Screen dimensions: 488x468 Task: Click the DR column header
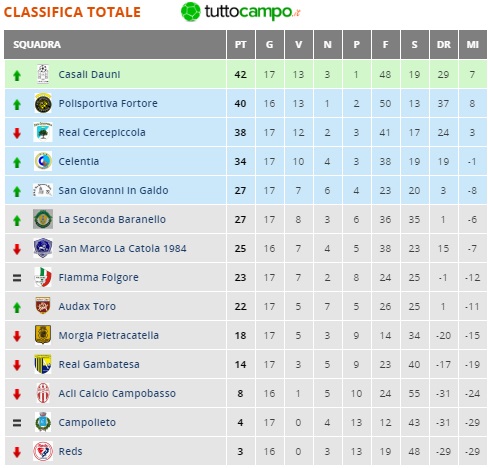tap(444, 44)
